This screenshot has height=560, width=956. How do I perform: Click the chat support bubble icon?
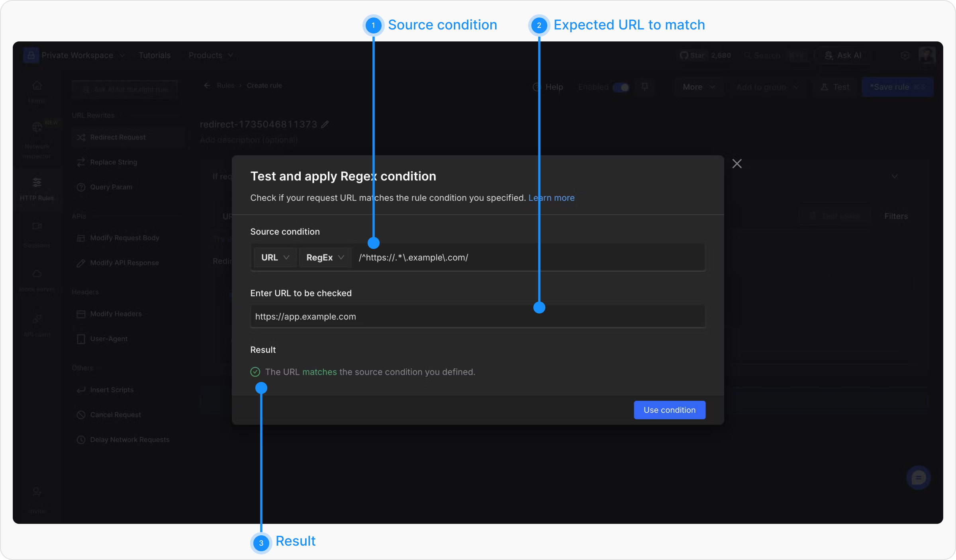click(918, 477)
